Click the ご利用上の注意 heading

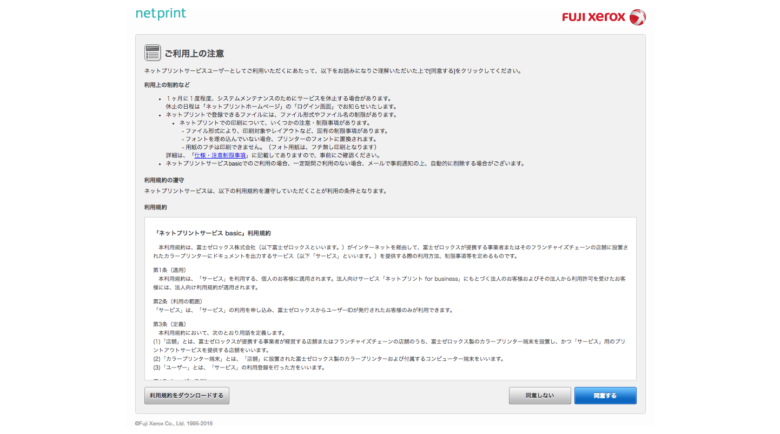(194, 53)
